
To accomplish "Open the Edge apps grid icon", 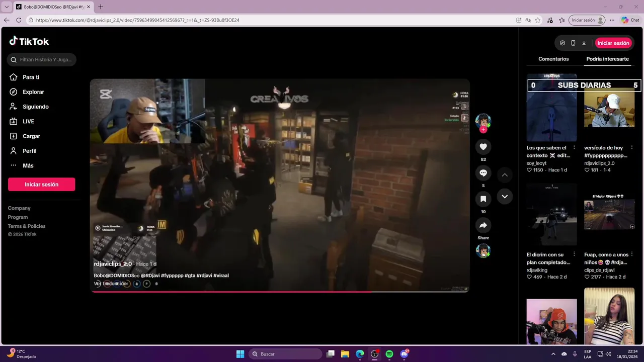I will [x=519, y=20].
